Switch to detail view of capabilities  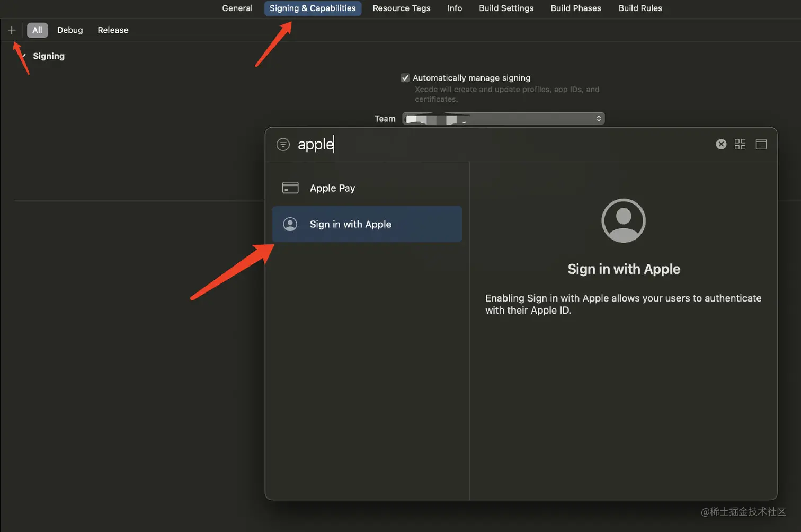coord(761,144)
